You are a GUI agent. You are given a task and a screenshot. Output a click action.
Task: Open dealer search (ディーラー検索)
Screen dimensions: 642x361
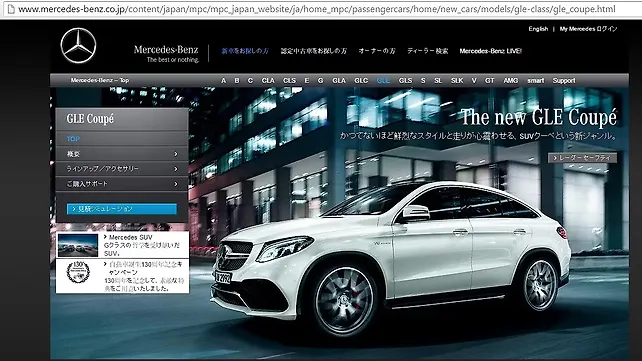coord(427,51)
